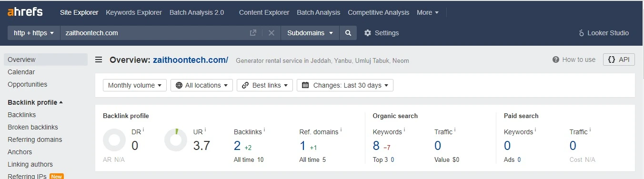Open Linking authors report
644x179 pixels.
tap(30, 164)
